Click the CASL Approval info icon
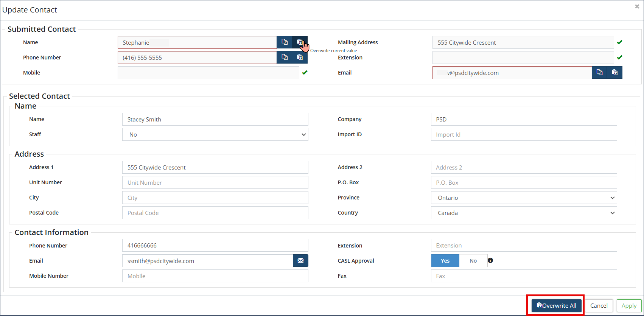The width and height of the screenshot is (644, 316). pos(490,260)
